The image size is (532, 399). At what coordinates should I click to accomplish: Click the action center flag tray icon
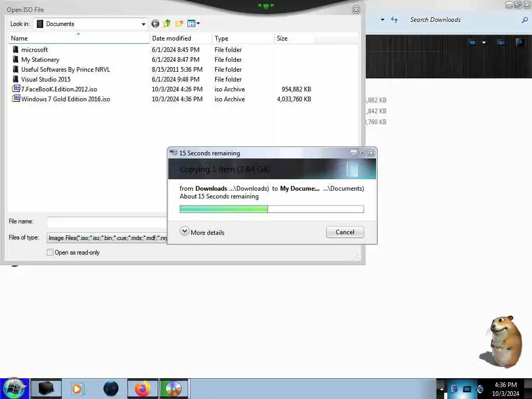[454, 389]
